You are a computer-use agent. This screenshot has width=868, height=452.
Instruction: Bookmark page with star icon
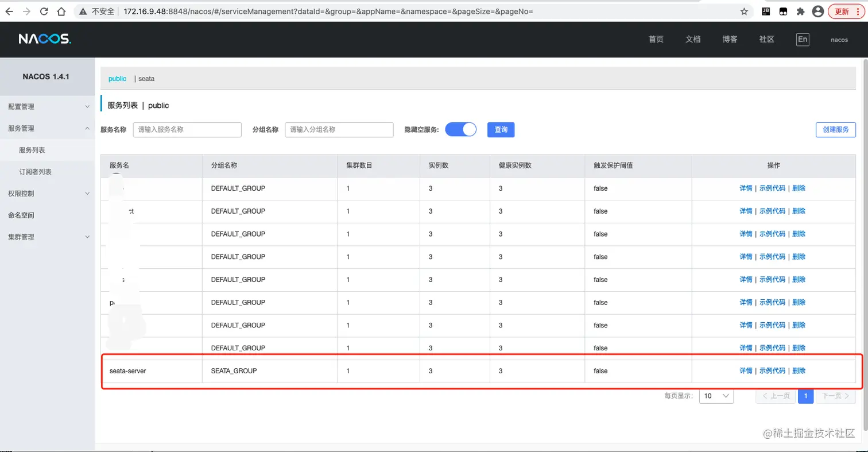[744, 11]
